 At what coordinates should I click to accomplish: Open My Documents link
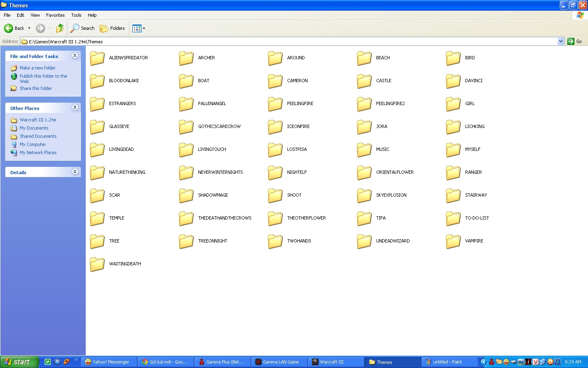click(34, 128)
